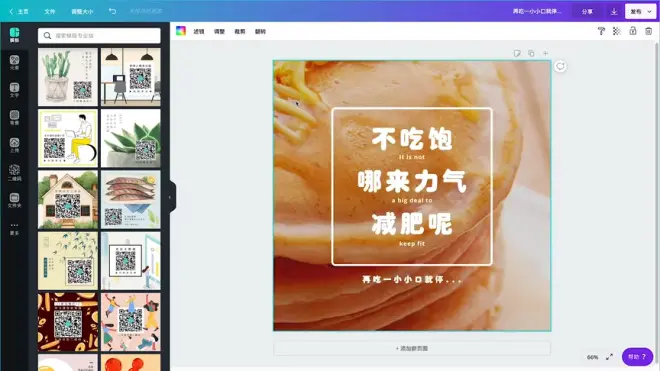Open the 文字 (Text) sidebar tab
The image size is (660, 371).
tap(14, 90)
